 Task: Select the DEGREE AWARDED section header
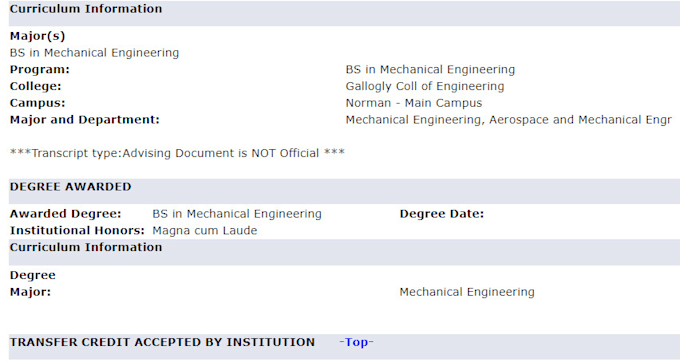(70, 187)
